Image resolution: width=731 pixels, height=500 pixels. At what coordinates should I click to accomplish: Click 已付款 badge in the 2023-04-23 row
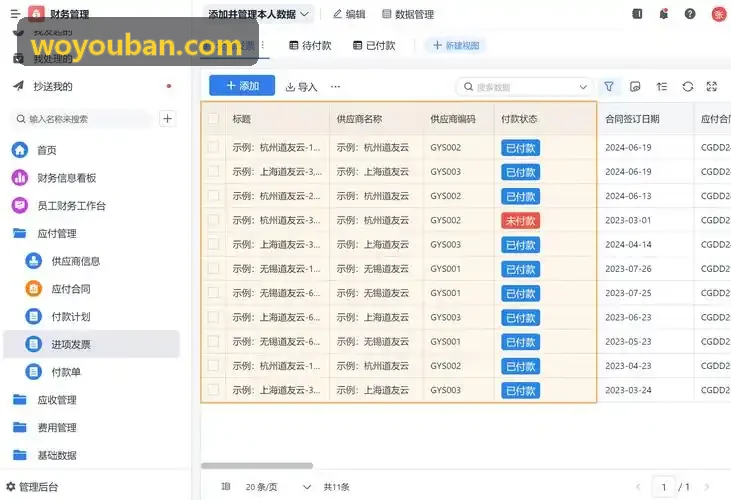tap(521, 366)
